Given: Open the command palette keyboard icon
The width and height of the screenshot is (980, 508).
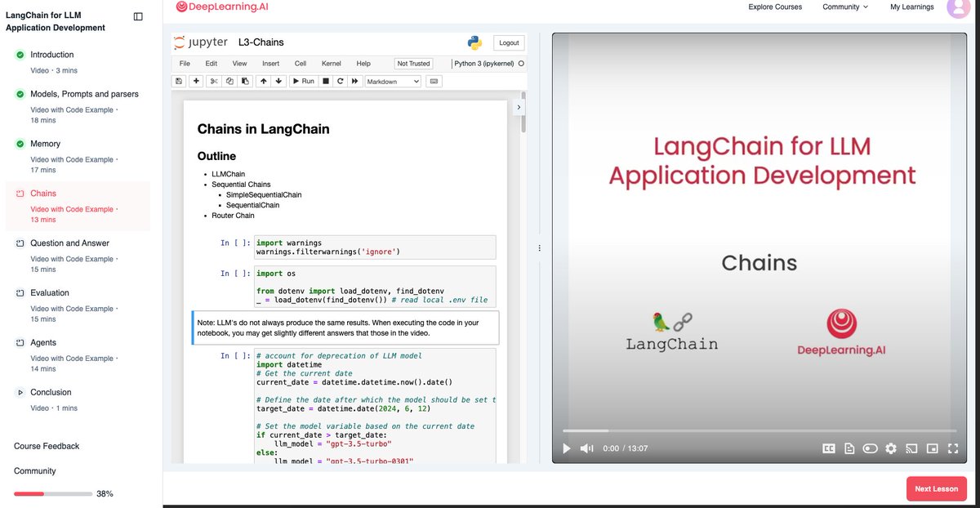Looking at the screenshot, I should point(434,81).
